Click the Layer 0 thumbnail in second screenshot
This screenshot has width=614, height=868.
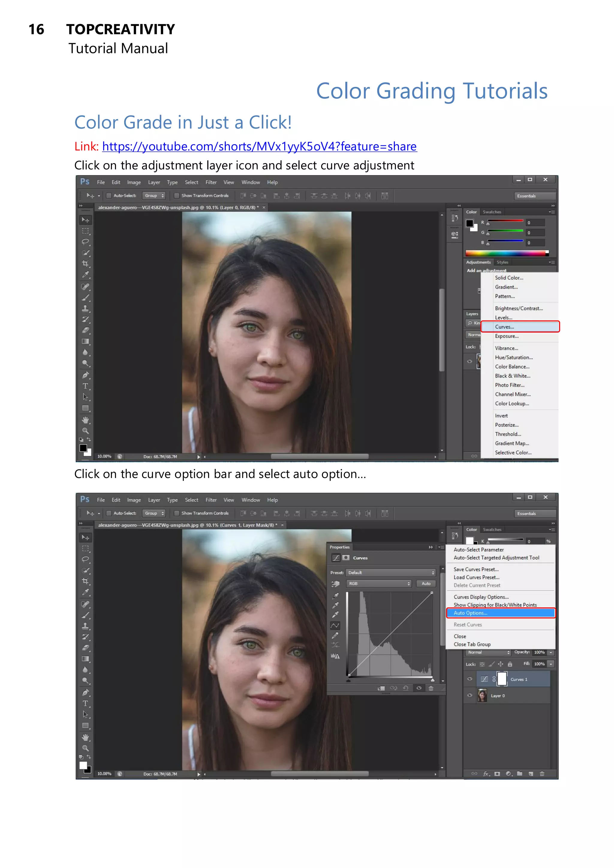pos(482,695)
